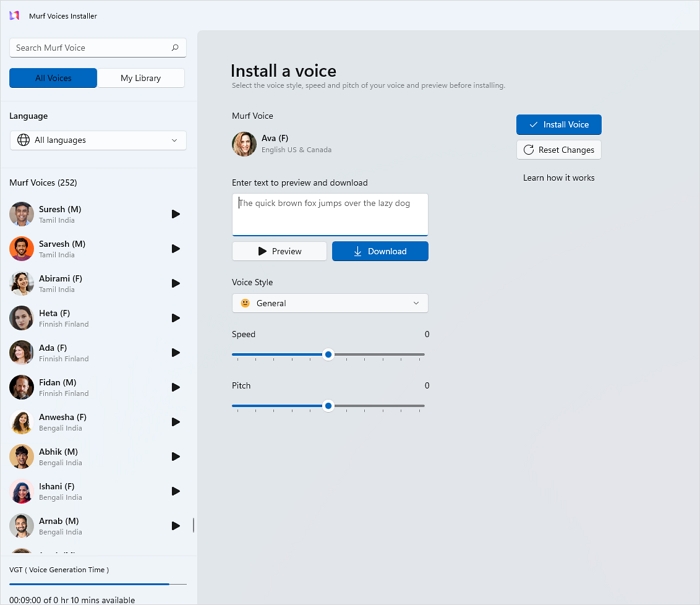The height and width of the screenshot is (605, 700).
Task: Click the Murf logo in title bar
Action: point(14,16)
